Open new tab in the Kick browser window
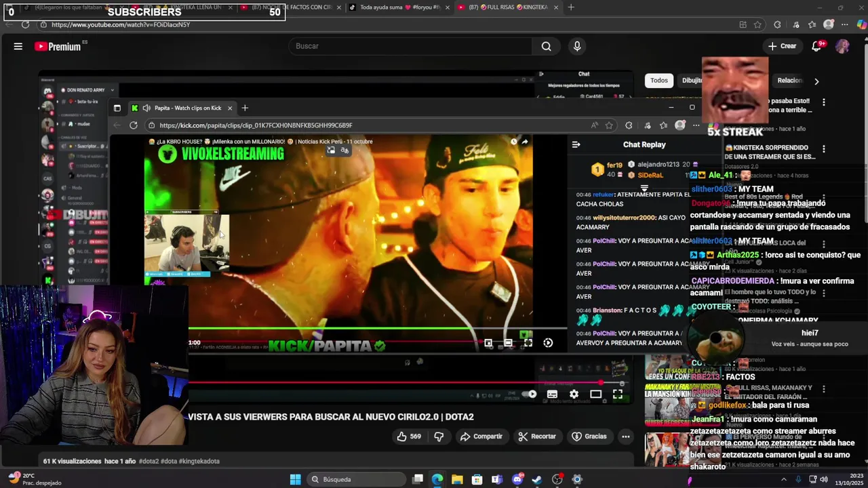This screenshot has height=488, width=868. pos(245,108)
